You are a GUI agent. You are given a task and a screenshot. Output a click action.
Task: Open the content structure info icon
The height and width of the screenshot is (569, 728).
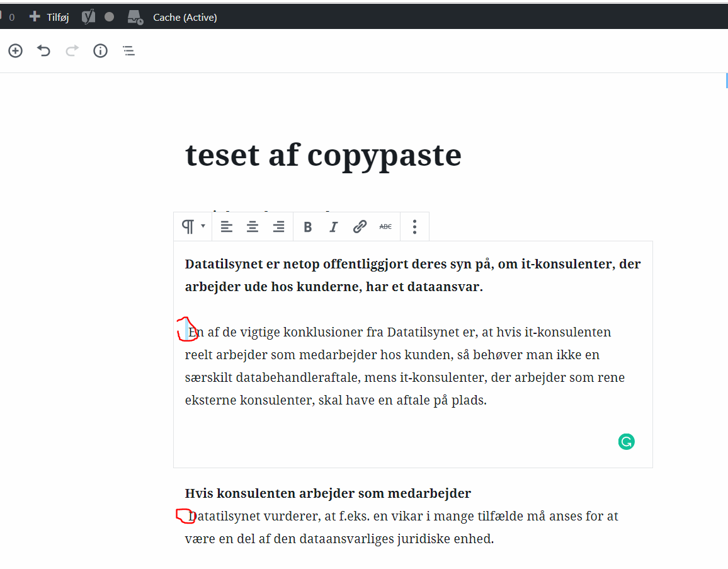click(x=100, y=50)
